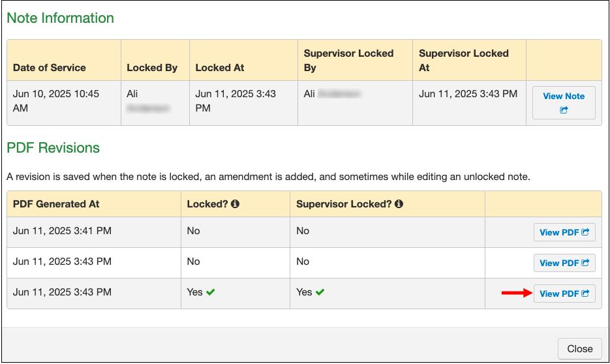Click the Locked At column header
Screen dimensions: 610x364
tap(220, 68)
